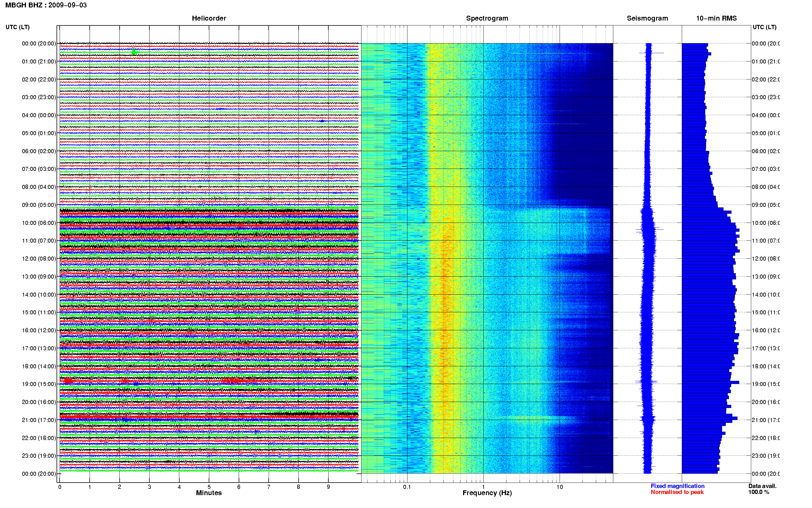The width and height of the screenshot is (812, 508).
Task: Click the 'Frequency (Hz)' x-axis label
Action: pos(487,493)
